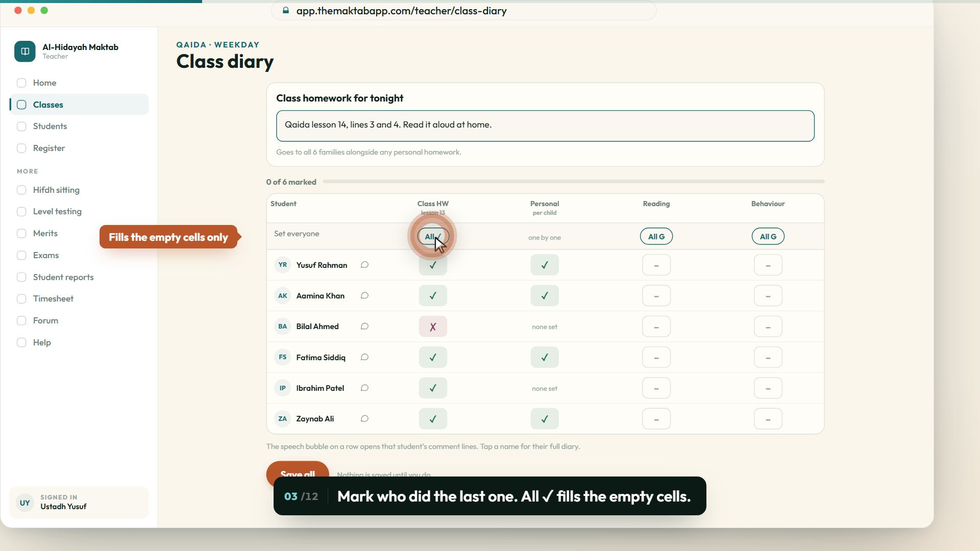Set Zaynab Ali's Reading grade cell

pyautogui.click(x=656, y=418)
